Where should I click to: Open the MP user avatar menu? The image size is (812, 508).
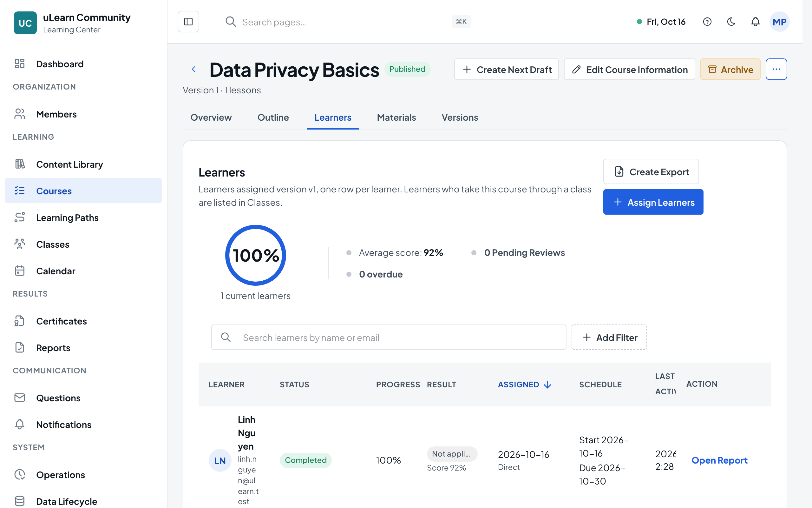coord(779,22)
